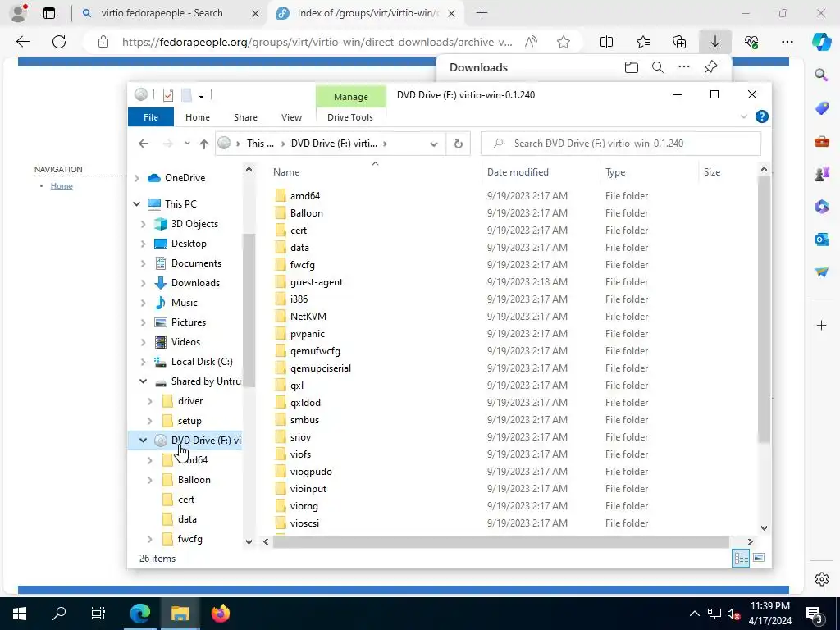Switch to the Home ribbon tab

pos(198,117)
